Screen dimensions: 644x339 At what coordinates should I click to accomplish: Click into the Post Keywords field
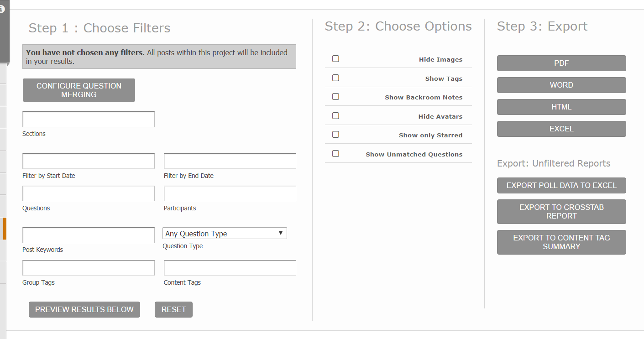pos(89,235)
